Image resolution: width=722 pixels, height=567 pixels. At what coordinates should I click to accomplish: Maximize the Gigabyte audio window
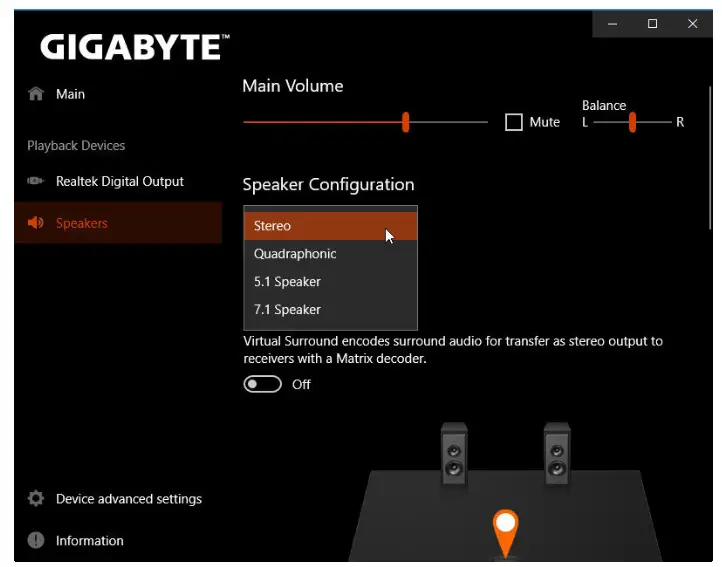tap(652, 24)
